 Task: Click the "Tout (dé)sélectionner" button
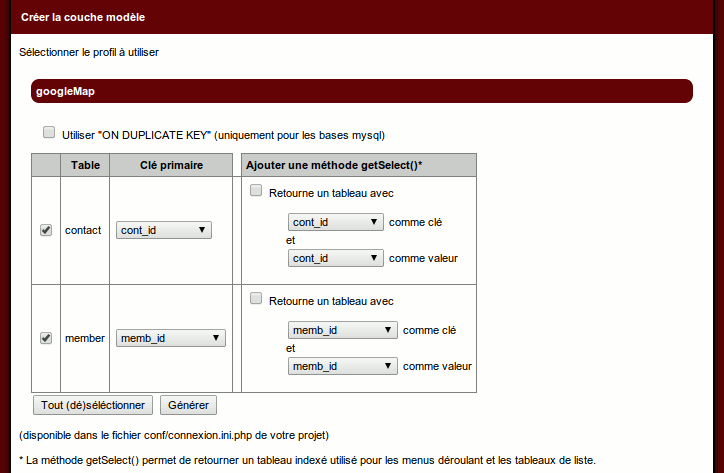[93, 405]
